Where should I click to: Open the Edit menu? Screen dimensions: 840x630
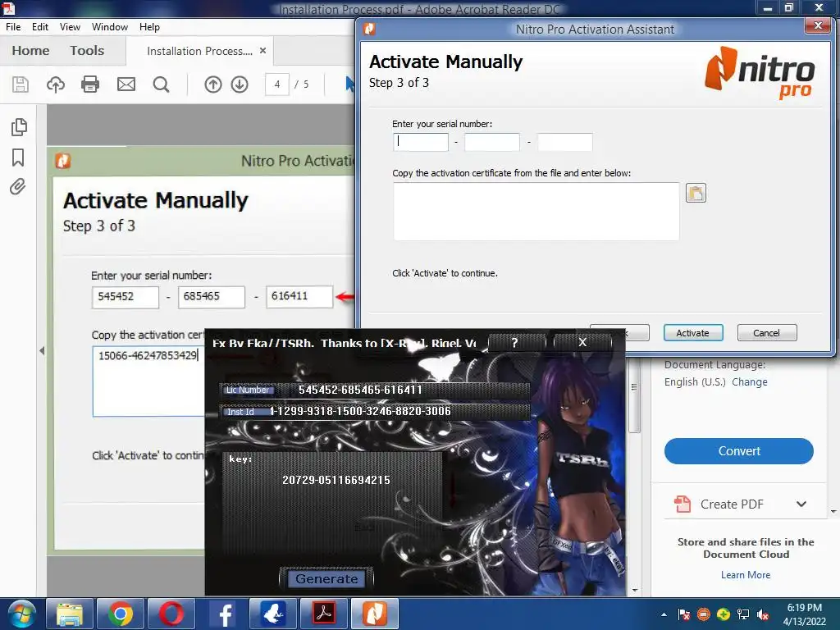point(40,27)
